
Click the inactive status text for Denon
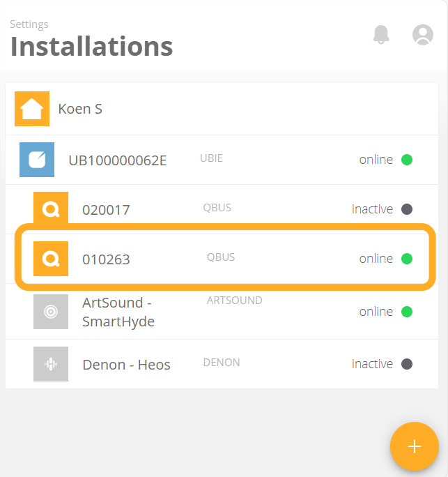[x=372, y=364]
